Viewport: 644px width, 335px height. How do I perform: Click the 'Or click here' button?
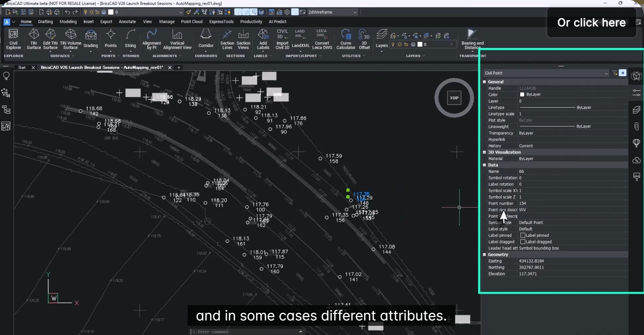[x=590, y=22]
